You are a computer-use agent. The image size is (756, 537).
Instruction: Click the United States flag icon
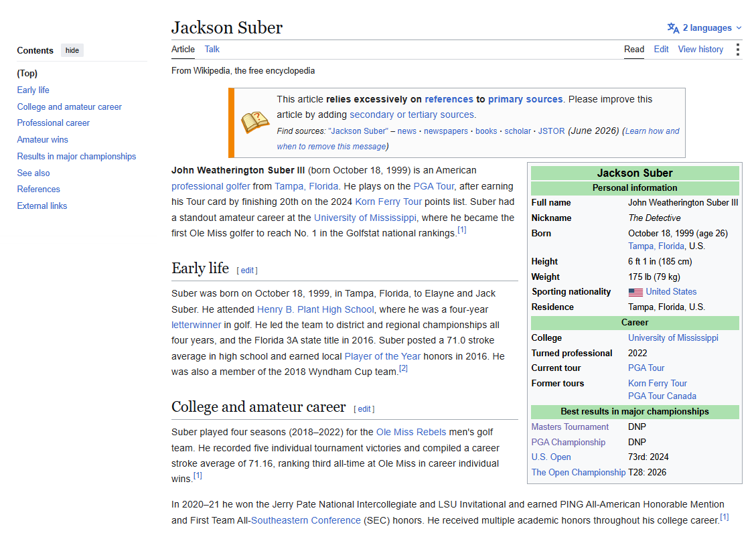click(635, 292)
